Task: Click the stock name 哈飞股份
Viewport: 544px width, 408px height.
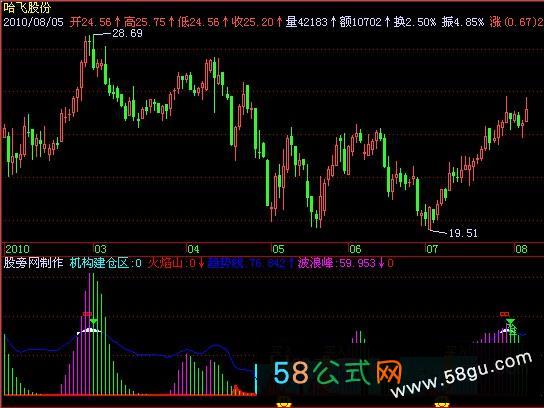Action: pos(27,7)
